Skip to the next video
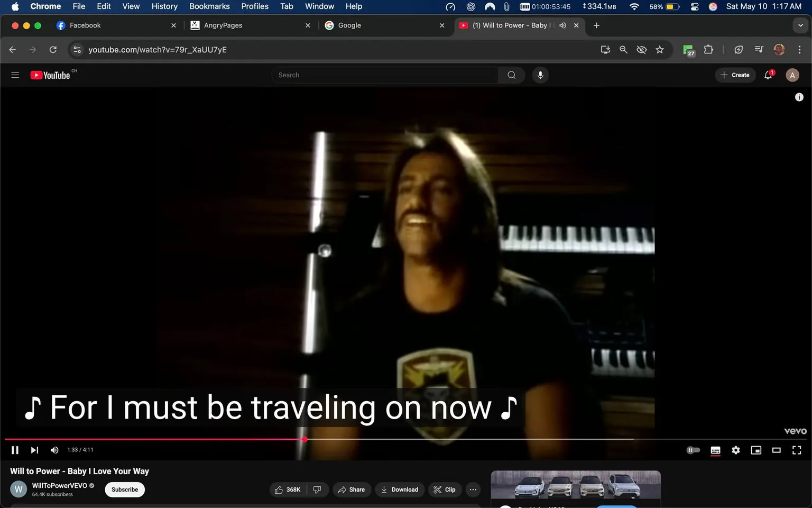 (34, 450)
